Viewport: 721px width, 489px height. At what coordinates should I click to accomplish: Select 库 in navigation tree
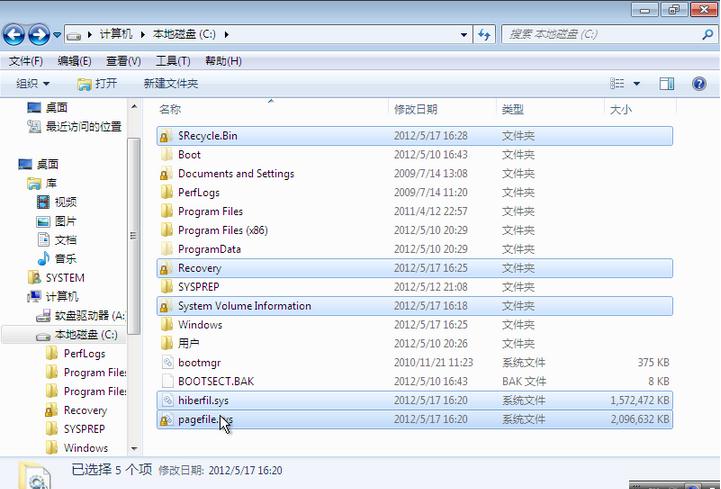pos(42,184)
